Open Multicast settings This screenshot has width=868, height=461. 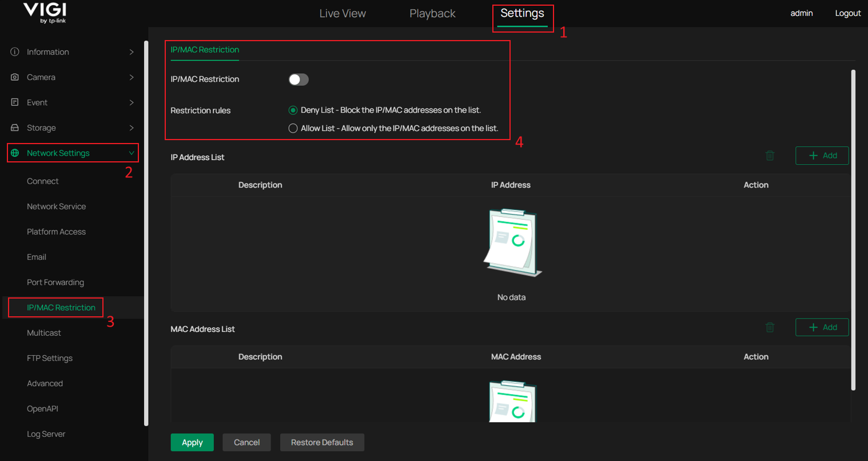coord(44,333)
